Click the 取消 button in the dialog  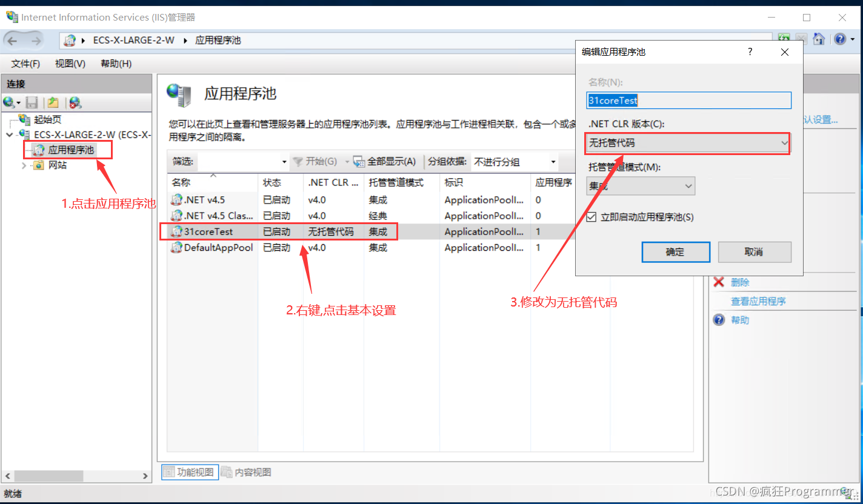754,252
